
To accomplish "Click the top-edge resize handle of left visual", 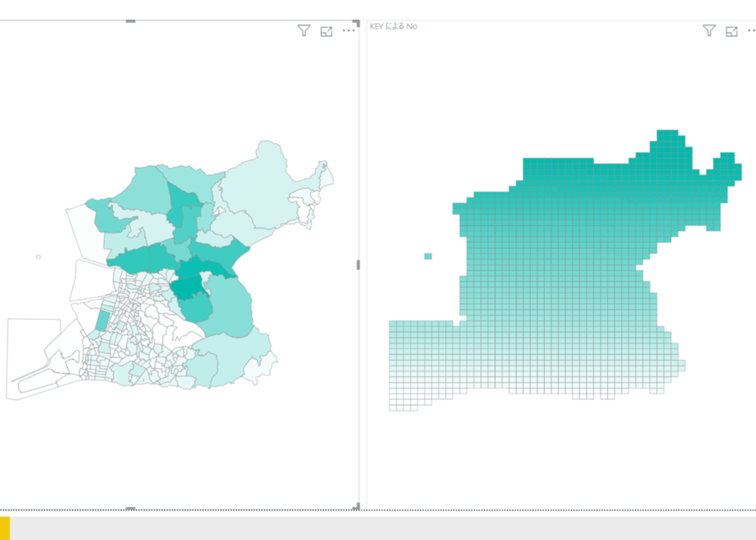I will pyautogui.click(x=130, y=21).
